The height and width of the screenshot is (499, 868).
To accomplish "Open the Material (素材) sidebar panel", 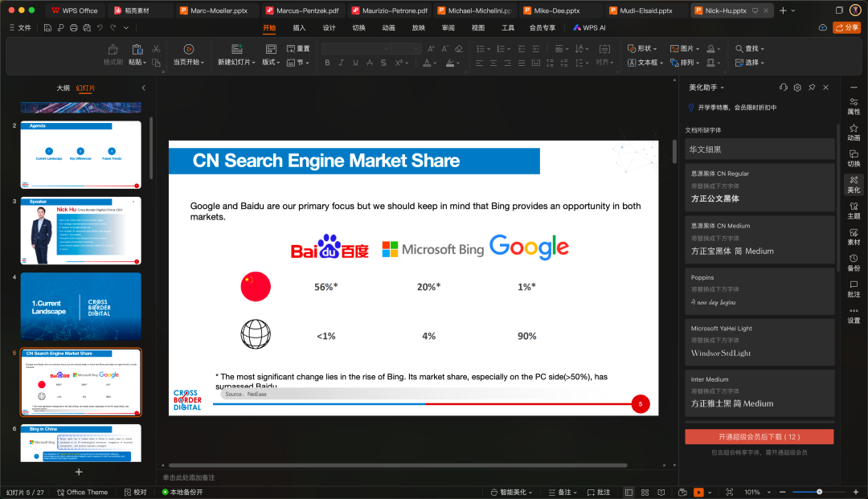I will point(854,237).
